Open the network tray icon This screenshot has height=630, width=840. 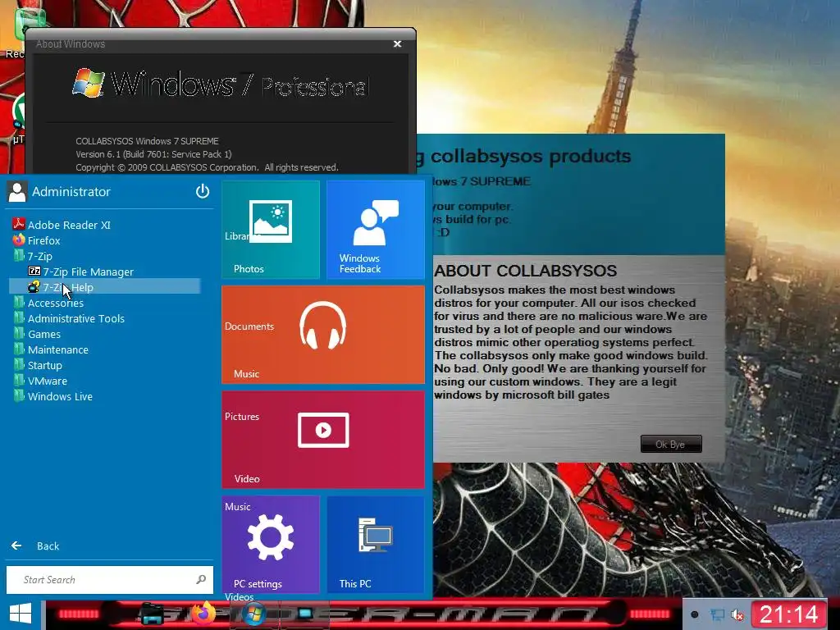(x=716, y=614)
